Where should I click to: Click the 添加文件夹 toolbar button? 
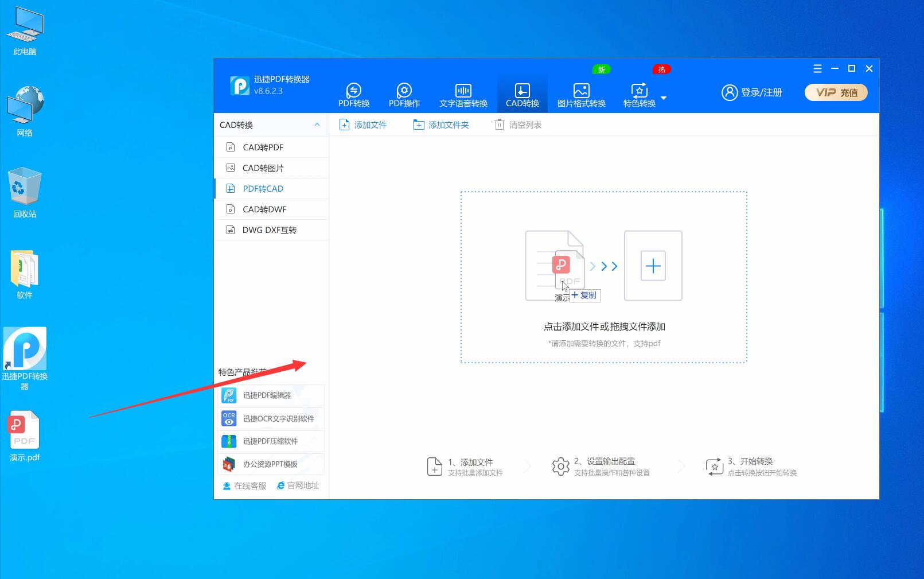click(x=441, y=125)
